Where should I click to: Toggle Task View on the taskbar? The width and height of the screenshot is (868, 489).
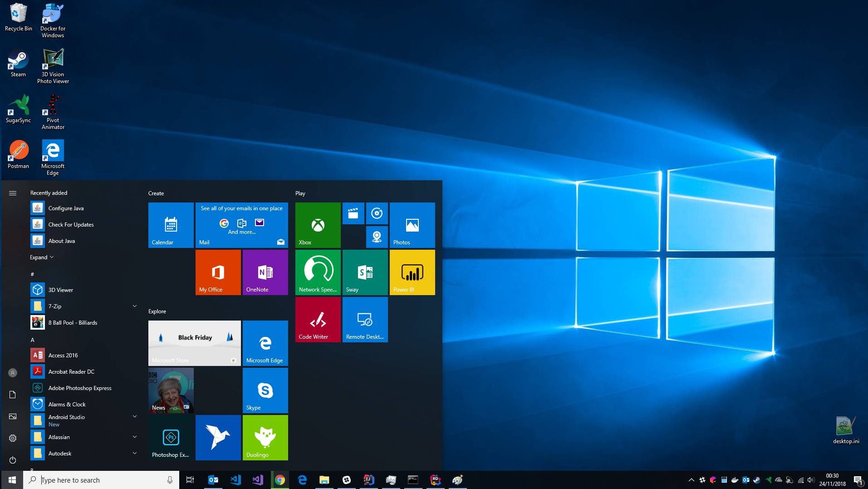(190, 480)
